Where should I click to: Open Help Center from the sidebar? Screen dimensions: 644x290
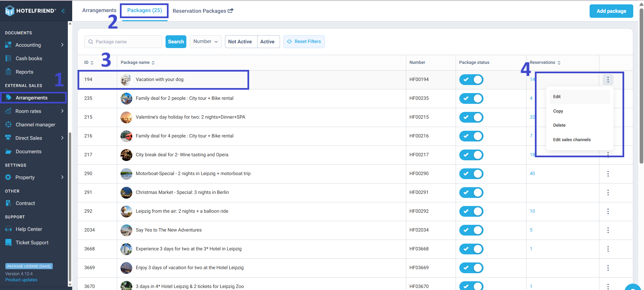click(29, 229)
